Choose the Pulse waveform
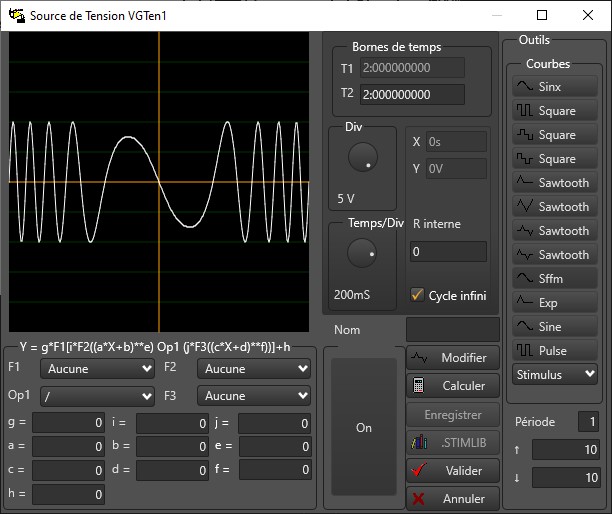 (555, 351)
